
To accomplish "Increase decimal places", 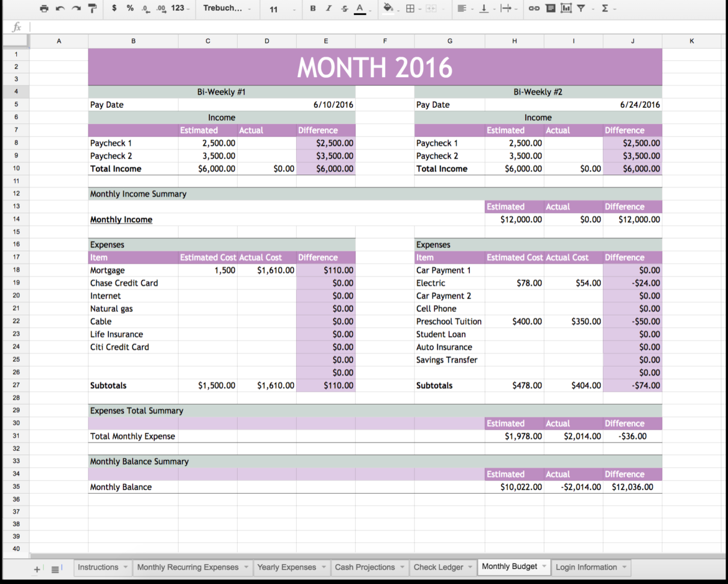I will (x=160, y=8).
